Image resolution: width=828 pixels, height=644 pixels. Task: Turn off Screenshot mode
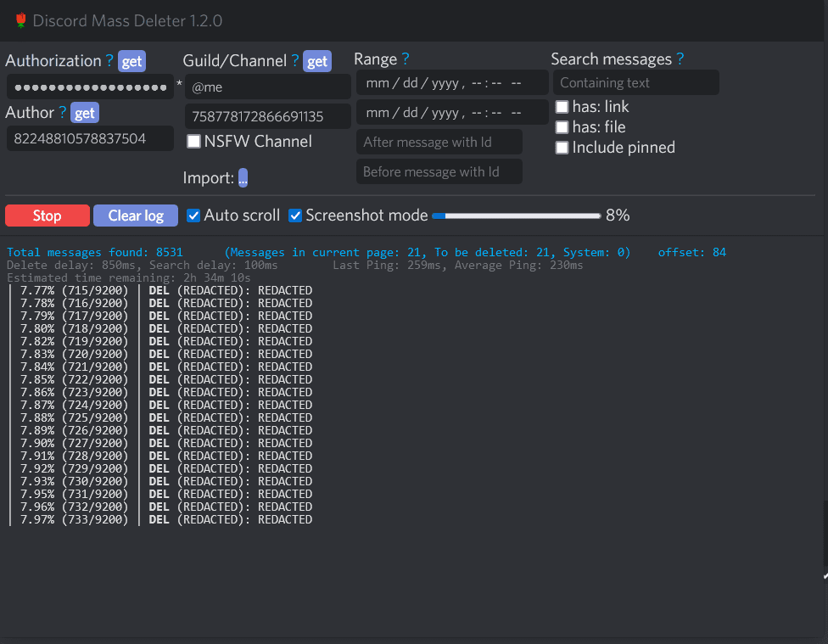295,216
